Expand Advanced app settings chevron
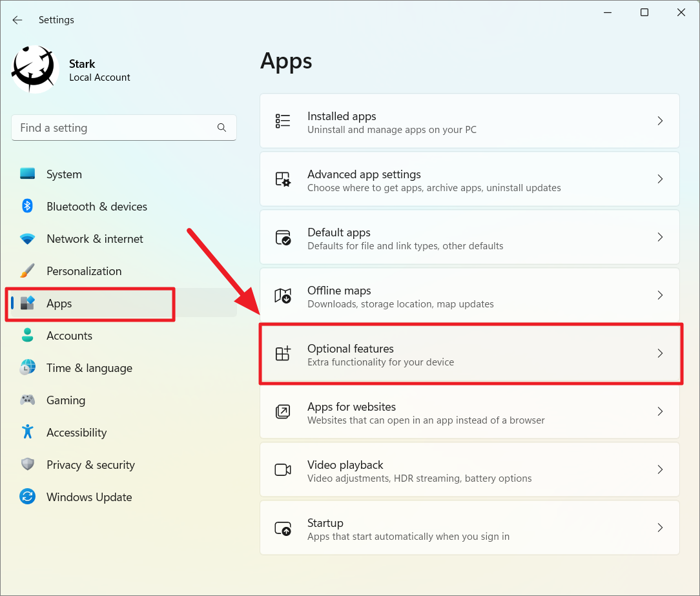 coord(660,179)
